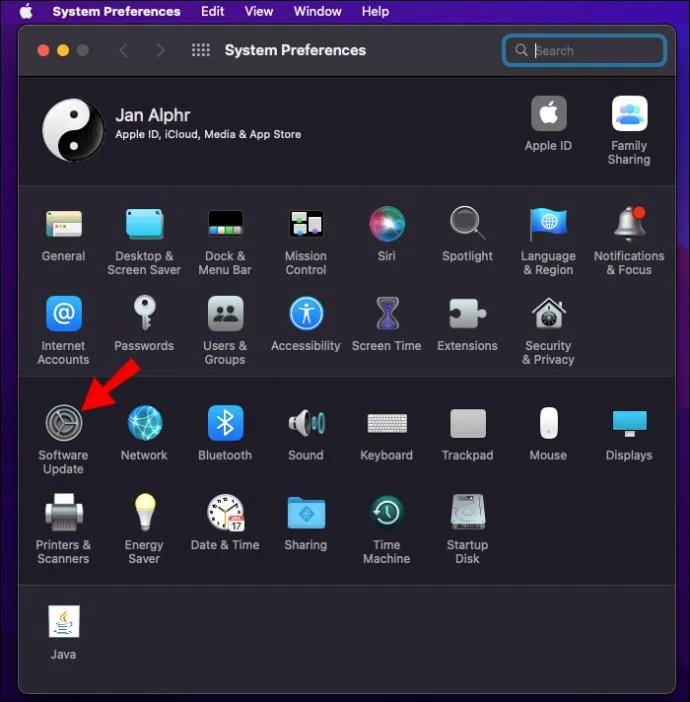Open Sound preferences
This screenshot has height=702, width=690.
pyautogui.click(x=307, y=423)
